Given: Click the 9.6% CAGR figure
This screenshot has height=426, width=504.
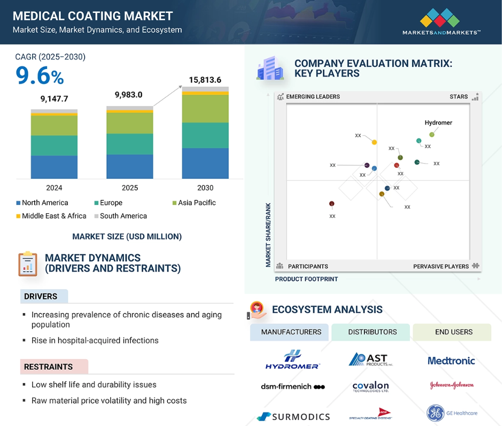Looking at the screenshot, I should tap(40, 76).
